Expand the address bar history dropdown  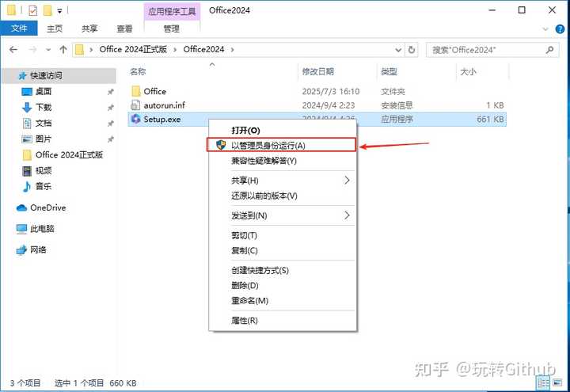click(398, 49)
